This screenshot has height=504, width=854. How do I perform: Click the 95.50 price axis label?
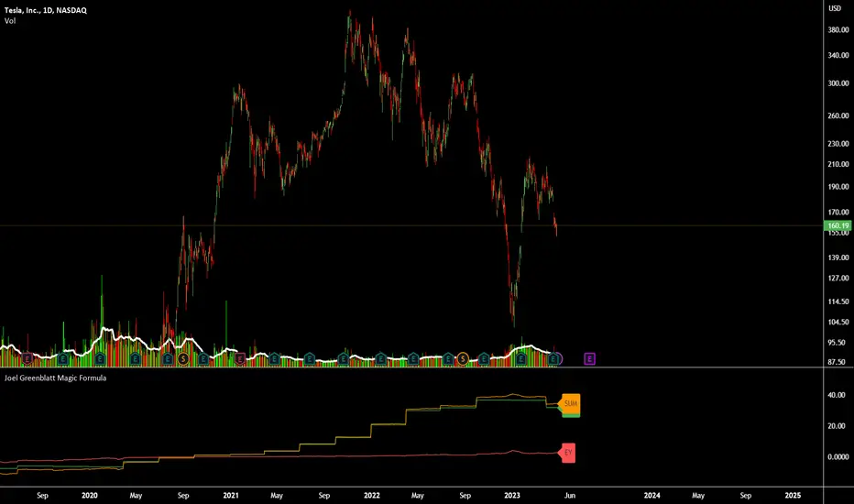point(837,342)
